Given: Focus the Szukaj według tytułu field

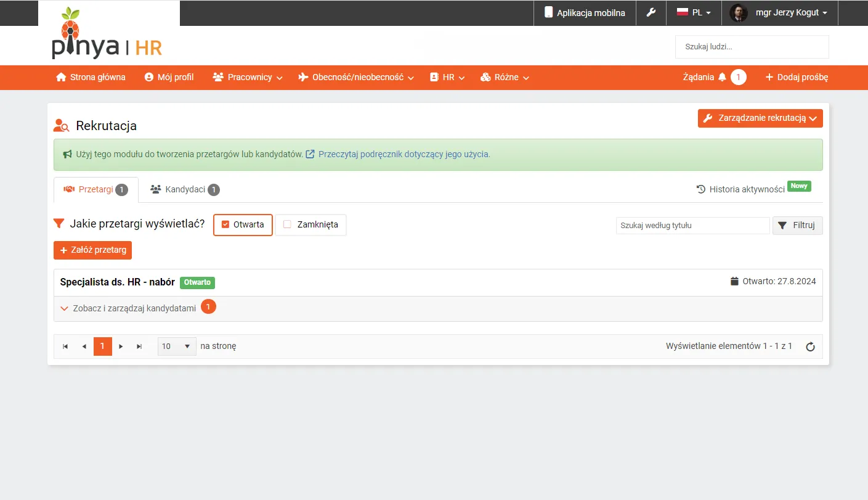Looking at the screenshot, I should 693,226.
